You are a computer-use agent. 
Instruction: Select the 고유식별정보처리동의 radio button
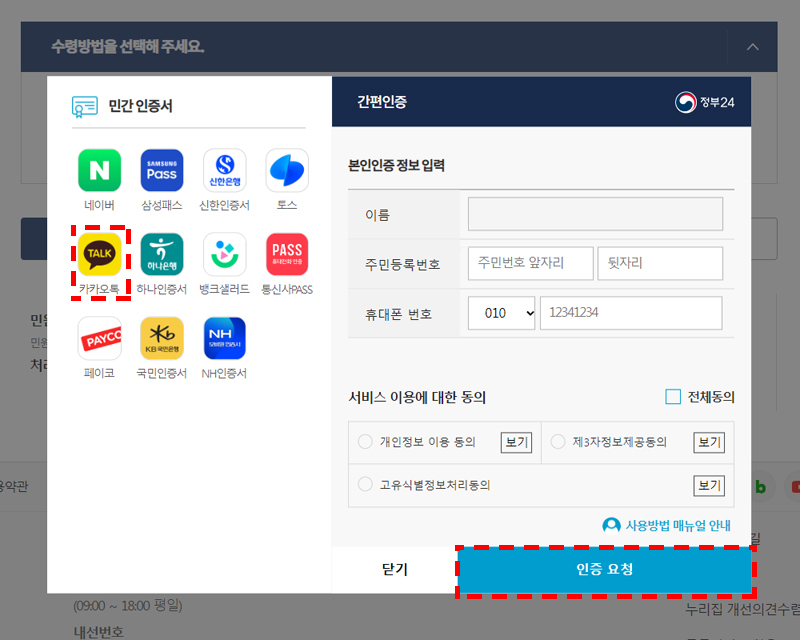point(365,484)
